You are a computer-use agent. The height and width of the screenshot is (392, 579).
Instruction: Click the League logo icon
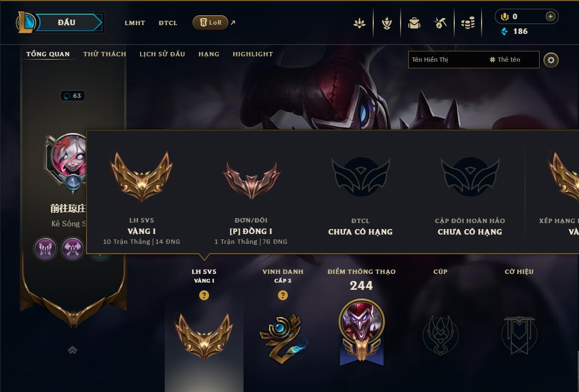[26, 22]
